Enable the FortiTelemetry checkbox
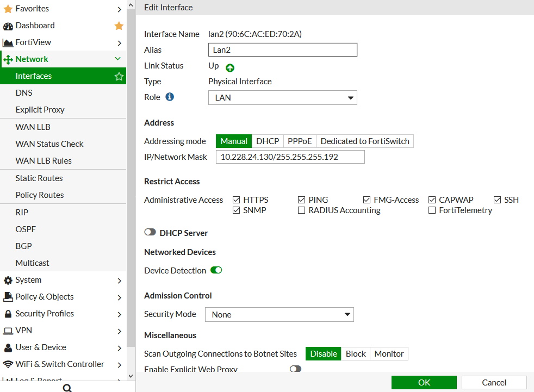This screenshot has height=392, width=534. tap(432, 210)
